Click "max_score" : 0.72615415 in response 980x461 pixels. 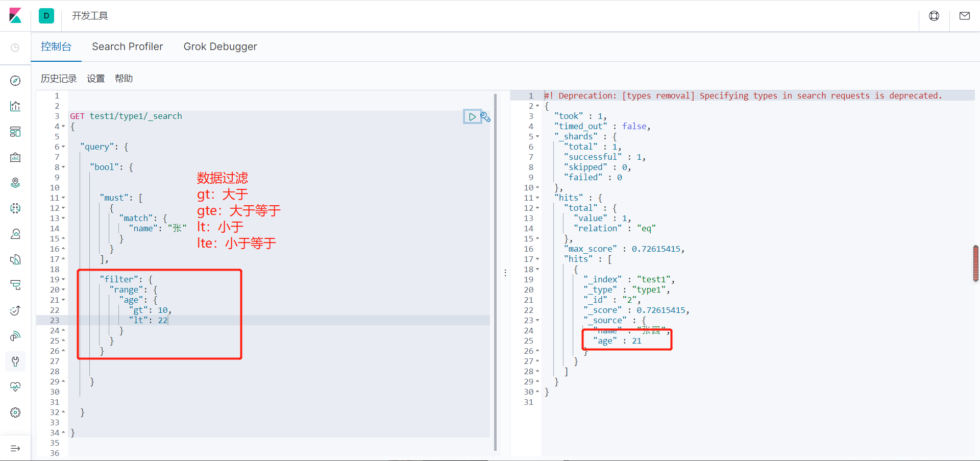[624, 249]
